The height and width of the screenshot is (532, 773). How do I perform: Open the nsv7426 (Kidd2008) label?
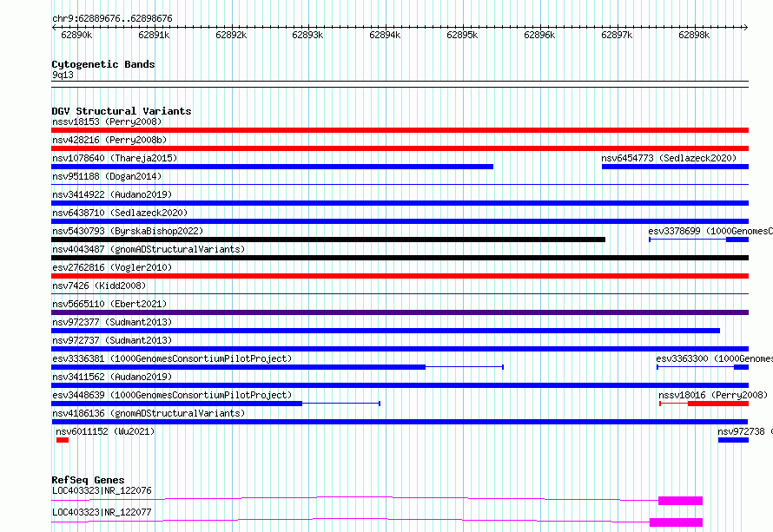tap(99, 286)
